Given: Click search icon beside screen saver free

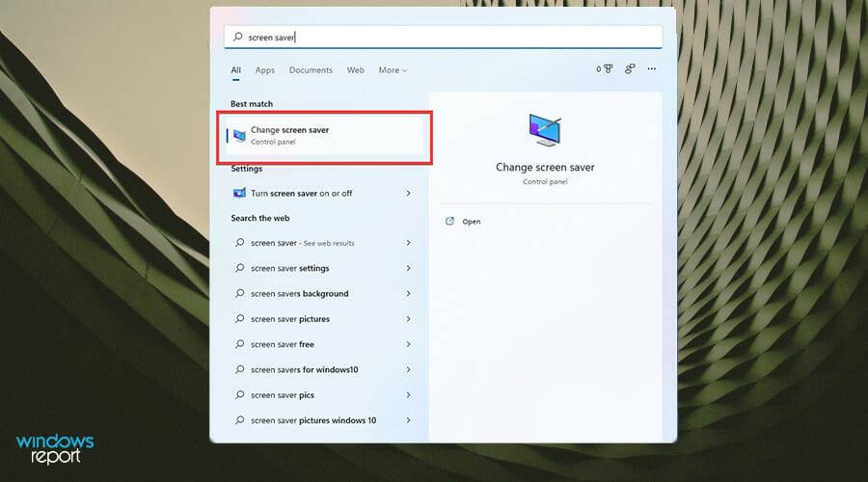Looking at the screenshot, I should click(240, 344).
